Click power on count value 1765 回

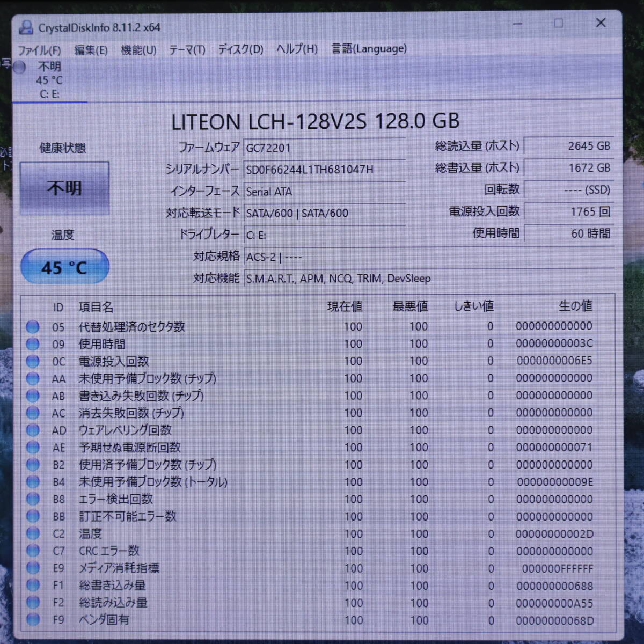(569, 211)
